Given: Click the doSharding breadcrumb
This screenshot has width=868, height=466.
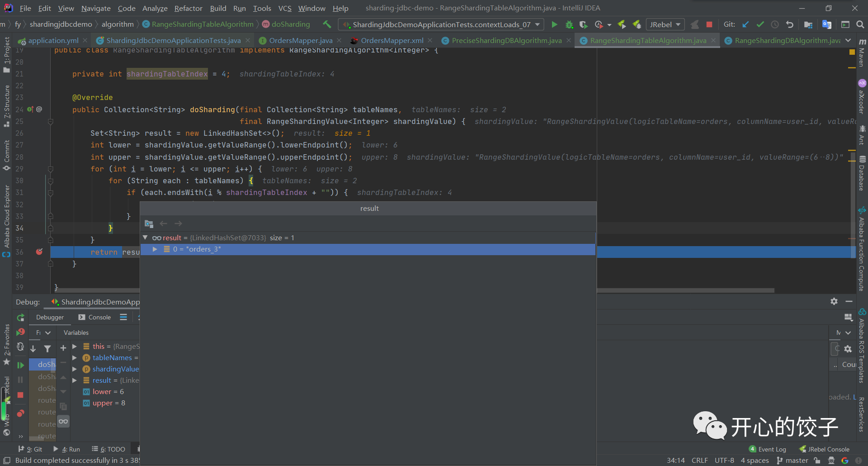Looking at the screenshot, I should click(286, 24).
